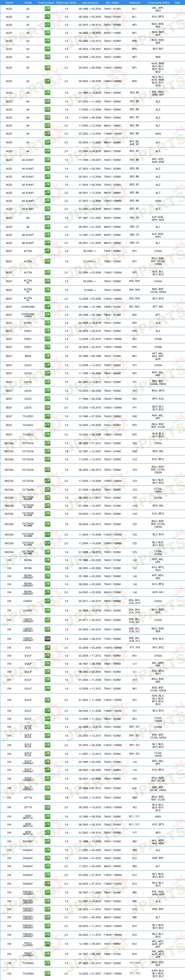Select the 10.2003 -> 01.2007 years cell
The height and width of the screenshot is (980, 185).
tap(90, 974)
